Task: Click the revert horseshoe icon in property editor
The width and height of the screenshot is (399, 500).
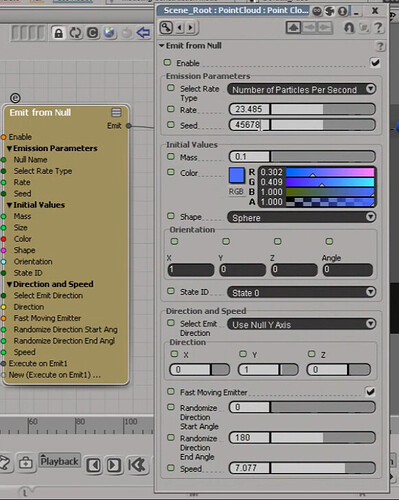Action: tap(349, 27)
